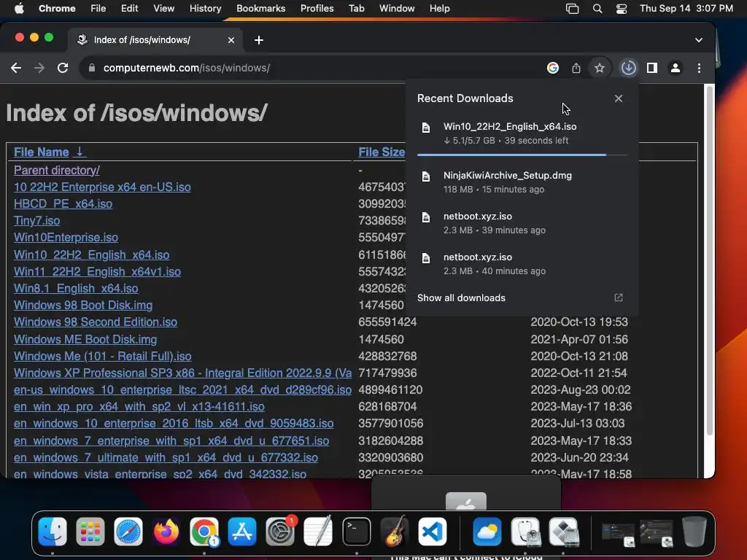
Task: Open NinjaKiwiArchive_Setup.dmg download entry
Action: tap(522, 182)
